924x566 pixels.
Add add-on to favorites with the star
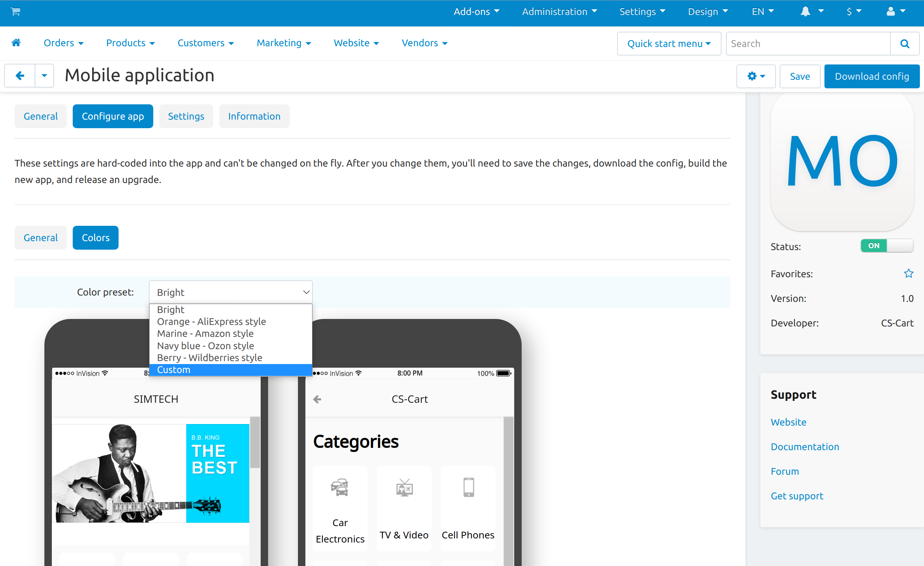(x=908, y=273)
